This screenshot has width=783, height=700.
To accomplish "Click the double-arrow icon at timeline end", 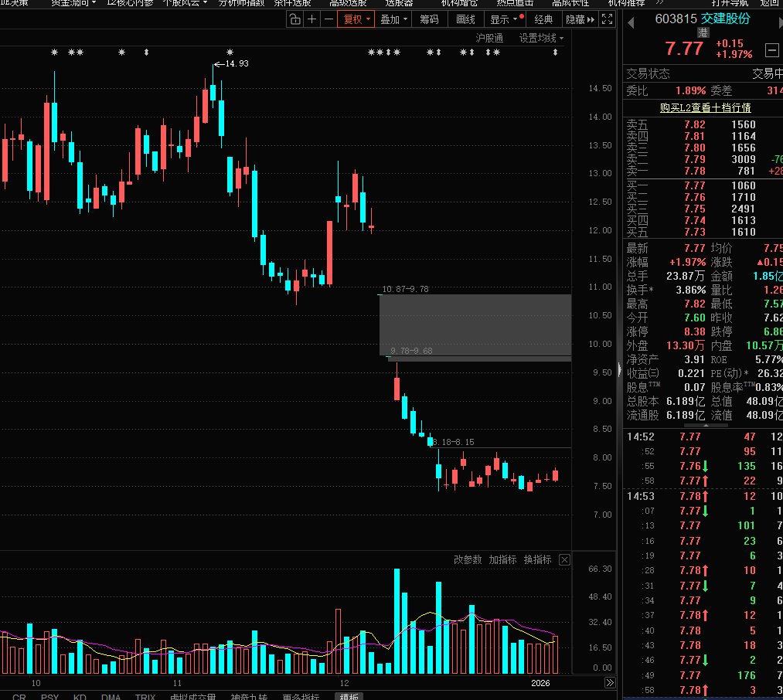I will 609,683.
